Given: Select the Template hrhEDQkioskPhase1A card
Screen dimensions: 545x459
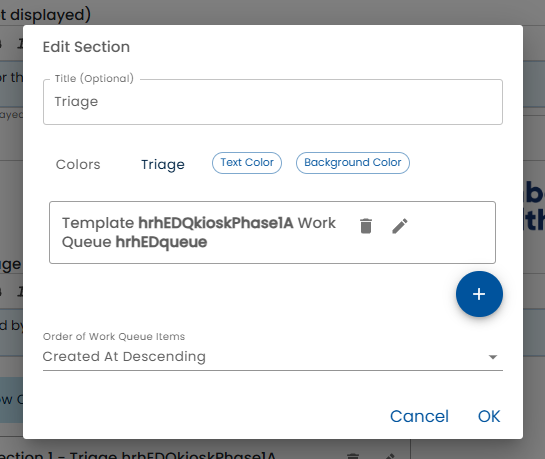Looking at the screenshot, I should (x=272, y=232).
